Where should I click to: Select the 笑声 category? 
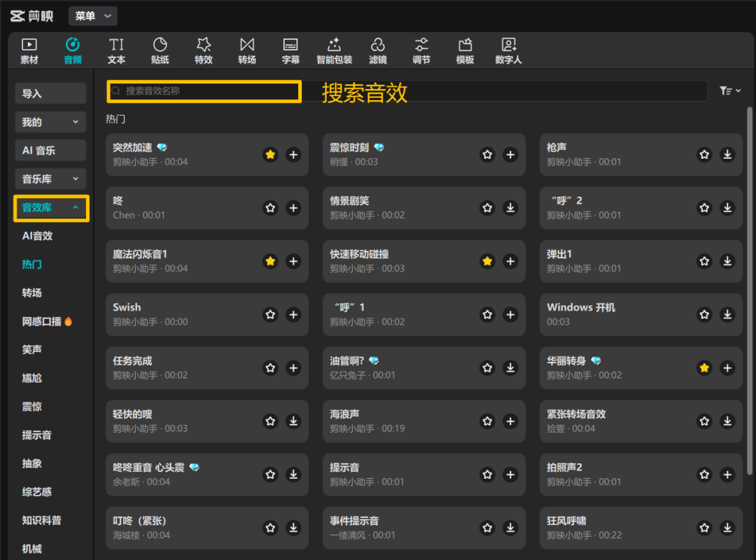click(31, 350)
